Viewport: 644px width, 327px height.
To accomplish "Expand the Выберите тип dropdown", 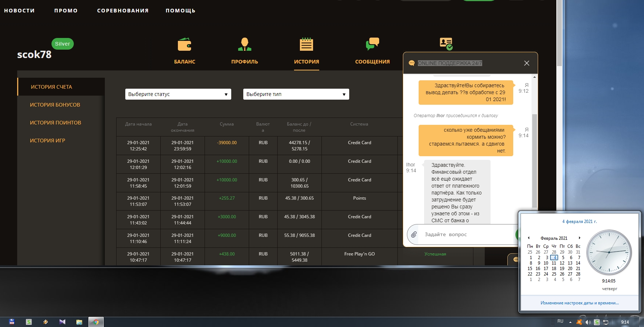I will click(296, 94).
